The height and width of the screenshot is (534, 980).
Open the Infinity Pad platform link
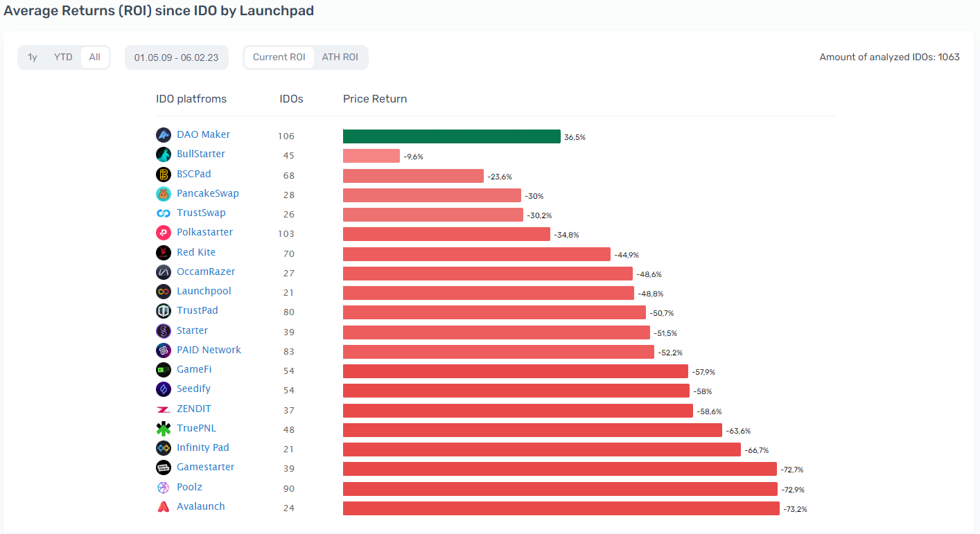click(203, 447)
